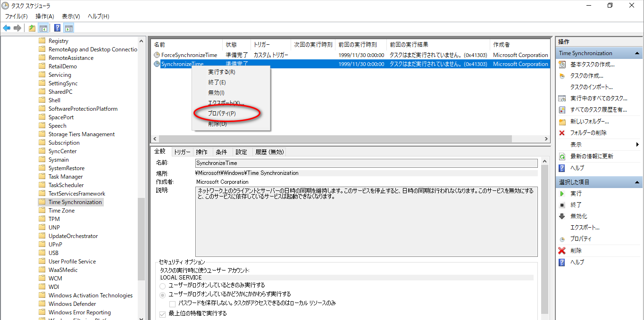Image resolution: width=644 pixels, height=320 pixels.
Task: Collapse the 選択した項目 actions section
Action: (637, 182)
